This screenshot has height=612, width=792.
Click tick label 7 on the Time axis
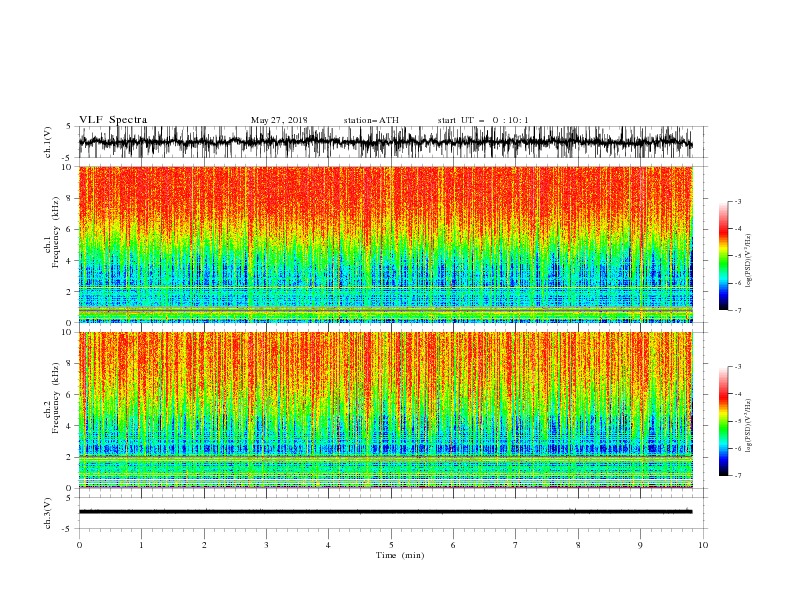pos(516,545)
